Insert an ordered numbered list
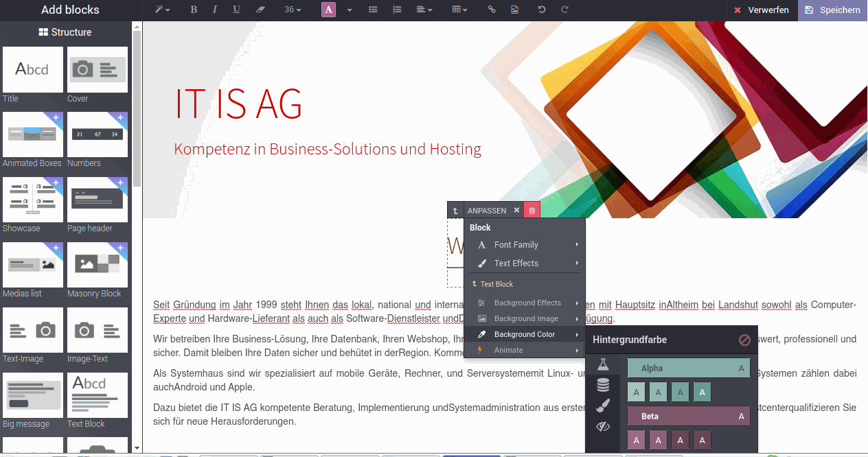Image resolution: width=868 pixels, height=457 pixels. click(397, 10)
